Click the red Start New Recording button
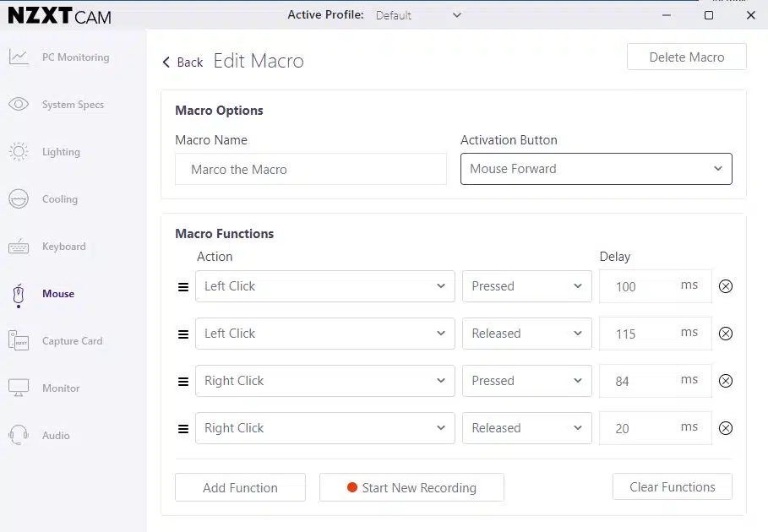768x532 pixels. 411,487
